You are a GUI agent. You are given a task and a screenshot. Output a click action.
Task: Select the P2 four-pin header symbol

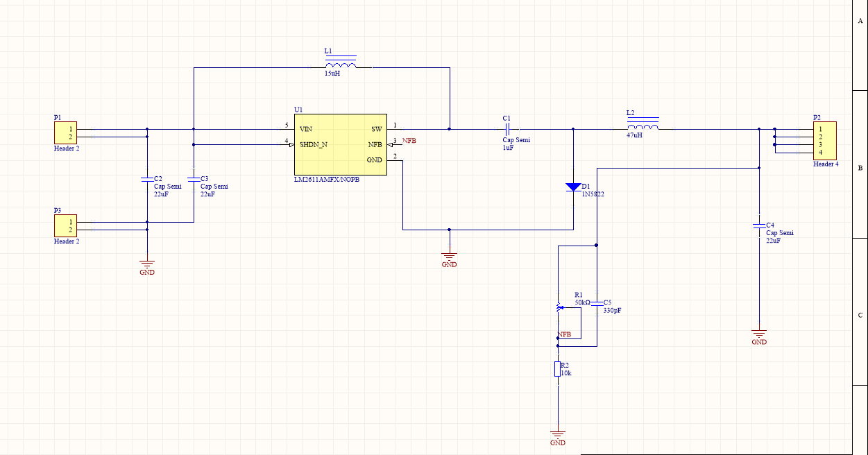point(826,141)
